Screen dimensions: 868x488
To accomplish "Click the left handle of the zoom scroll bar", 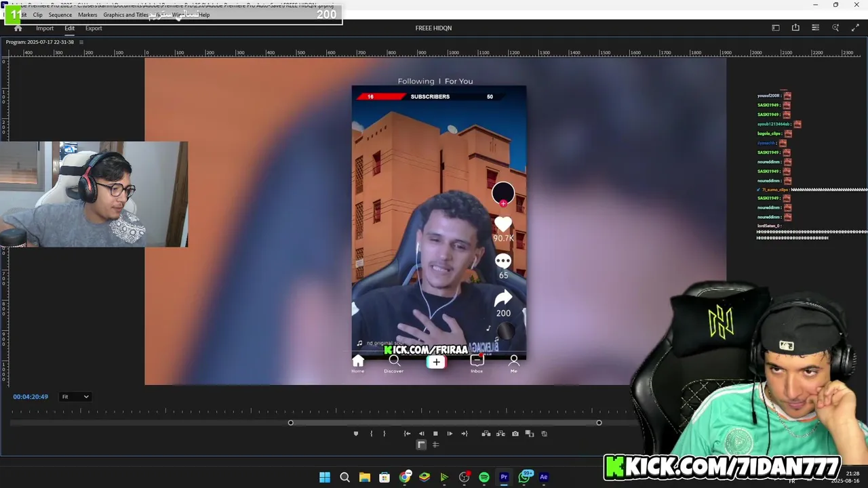I will 291,423.
